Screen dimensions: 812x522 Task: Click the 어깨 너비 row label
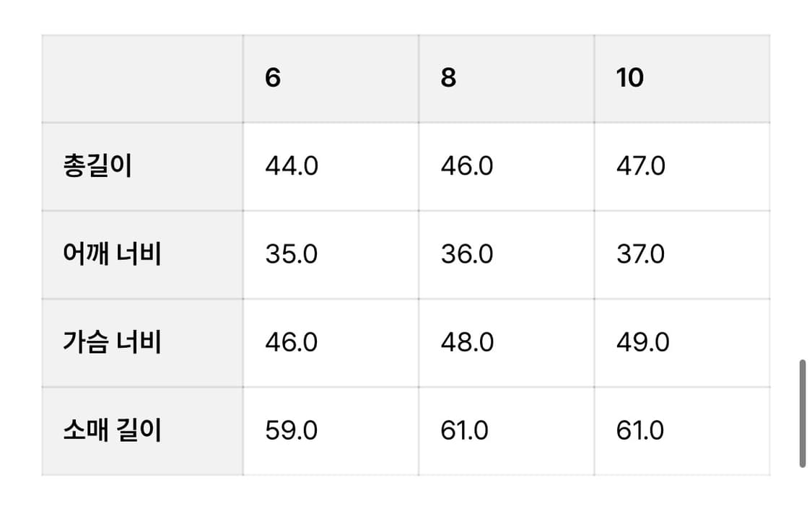coord(112,255)
